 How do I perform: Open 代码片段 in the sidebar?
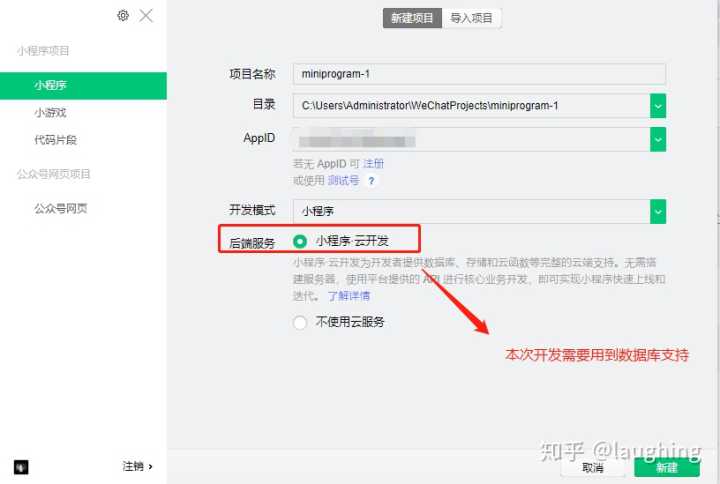(55, 140)
